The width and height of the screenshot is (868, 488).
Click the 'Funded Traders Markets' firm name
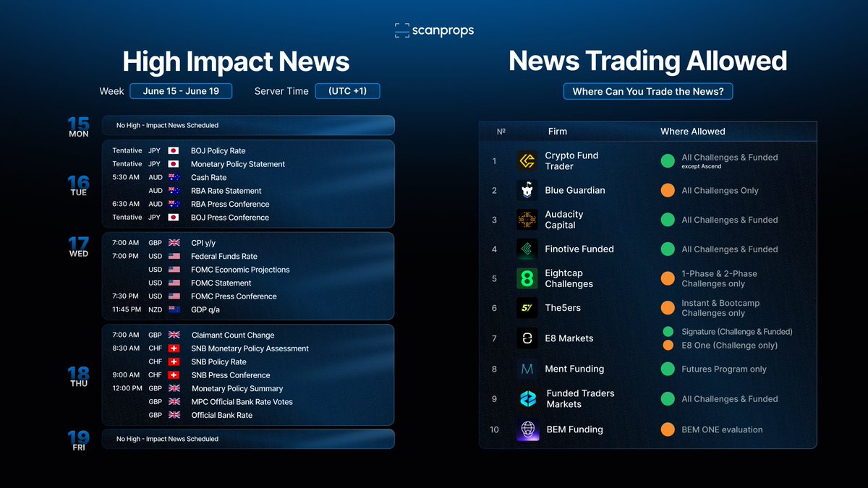point(580,399)
